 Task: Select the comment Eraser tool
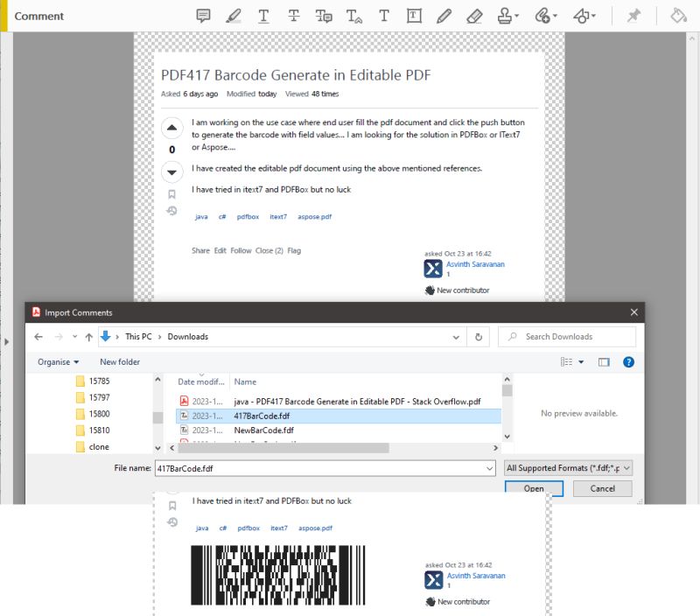475,15
